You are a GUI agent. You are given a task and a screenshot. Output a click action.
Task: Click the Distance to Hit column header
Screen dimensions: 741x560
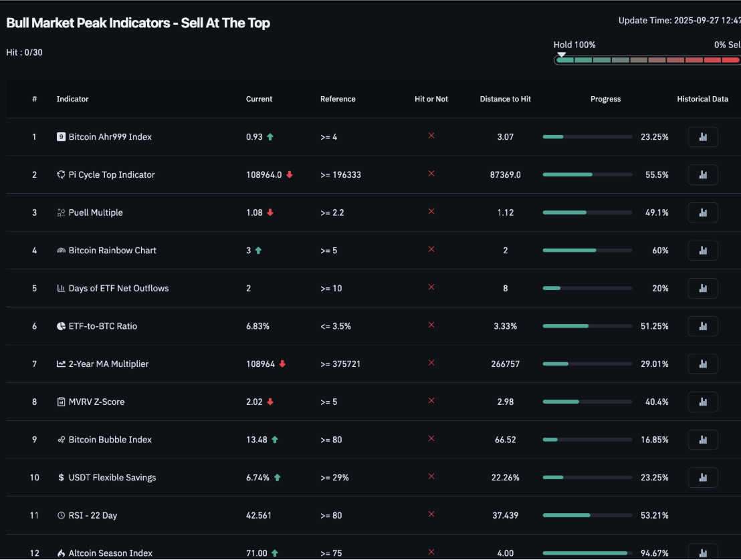pyautogui.click(x=505, y=99)
